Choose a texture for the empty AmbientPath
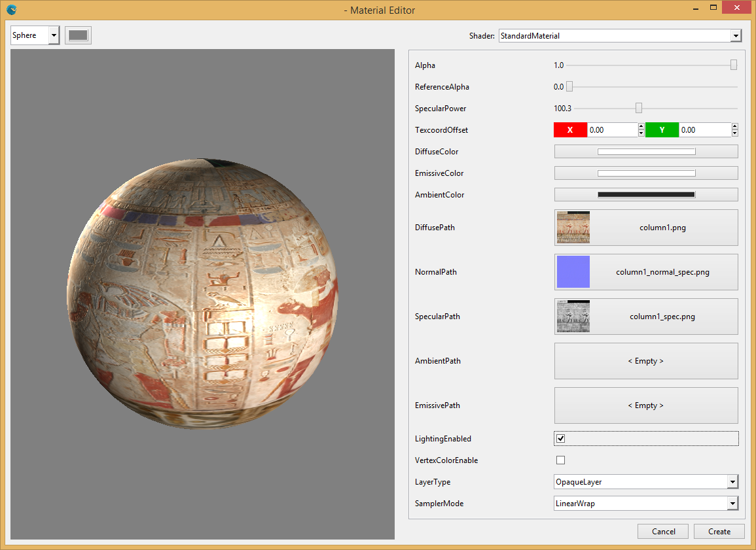 click(x=646, y=361)
